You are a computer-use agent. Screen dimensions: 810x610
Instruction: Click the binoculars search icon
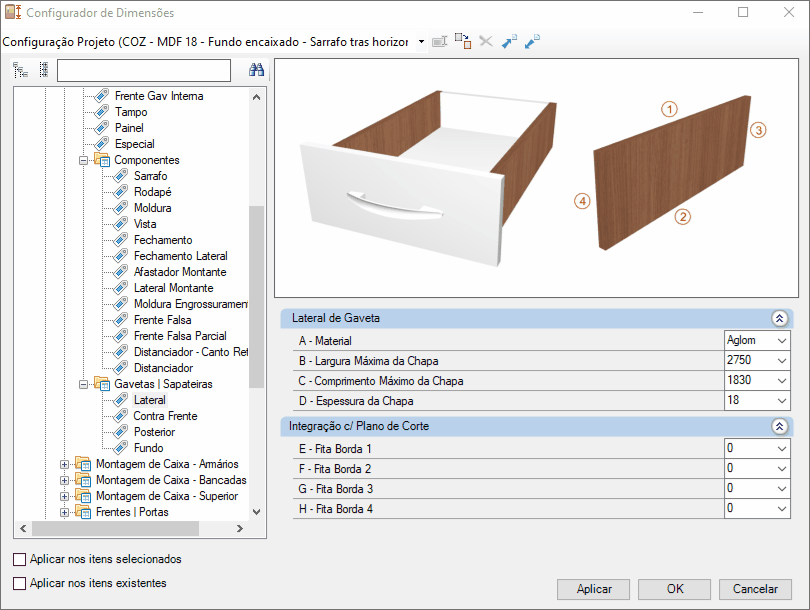(x=255, y=70)
